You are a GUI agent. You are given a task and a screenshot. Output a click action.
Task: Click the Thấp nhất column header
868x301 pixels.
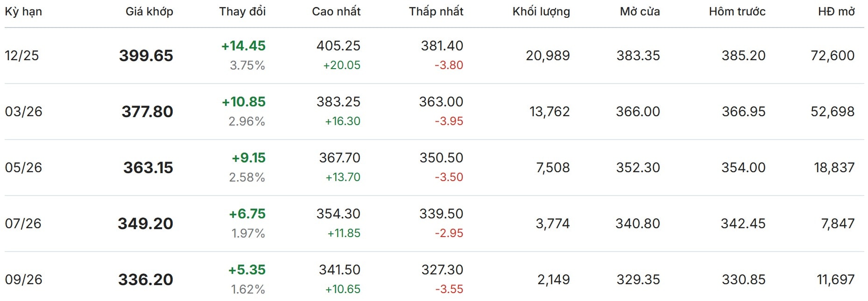(x=436, y=12)
